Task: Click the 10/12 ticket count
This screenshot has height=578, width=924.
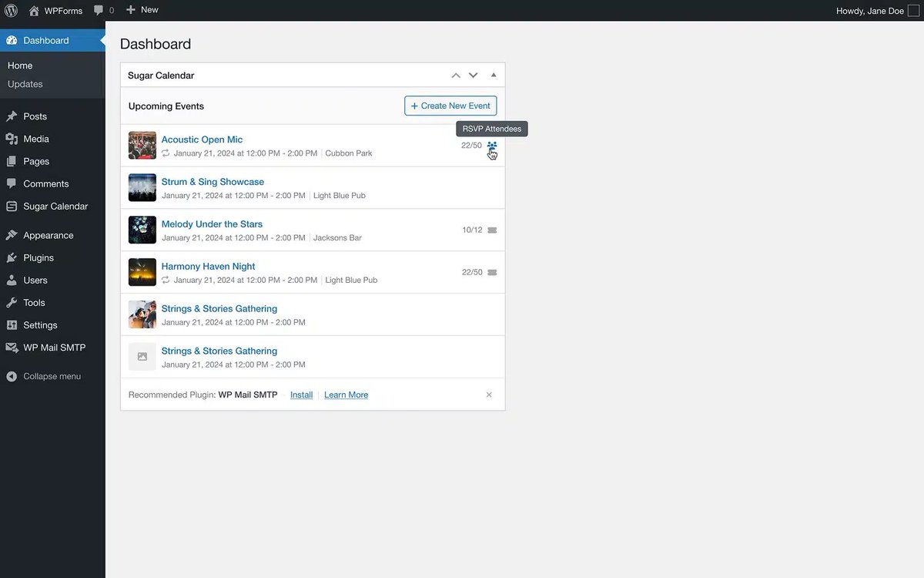Action: point(472,230)
